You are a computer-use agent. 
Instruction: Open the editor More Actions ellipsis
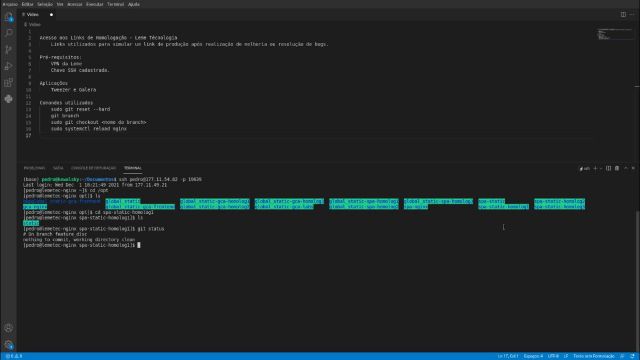point(632,14)
